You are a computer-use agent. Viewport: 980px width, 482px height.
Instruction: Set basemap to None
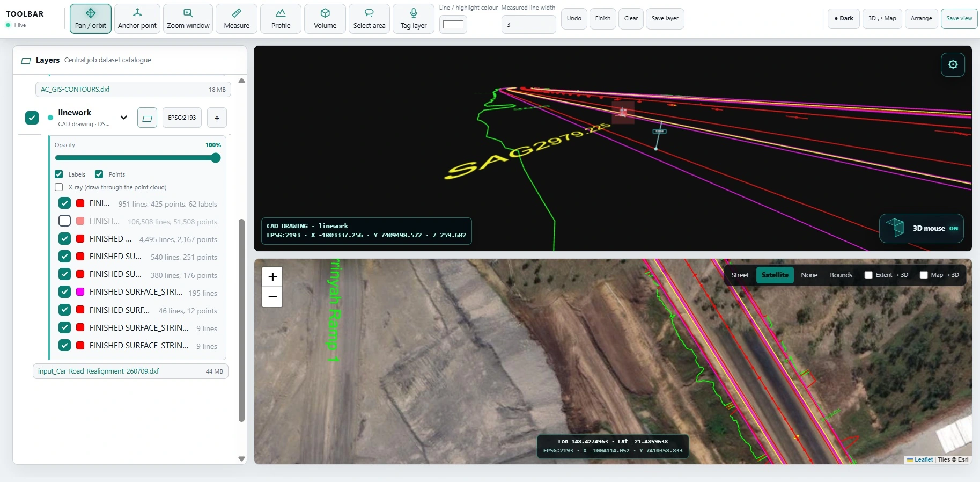click(x=809, y=275)
